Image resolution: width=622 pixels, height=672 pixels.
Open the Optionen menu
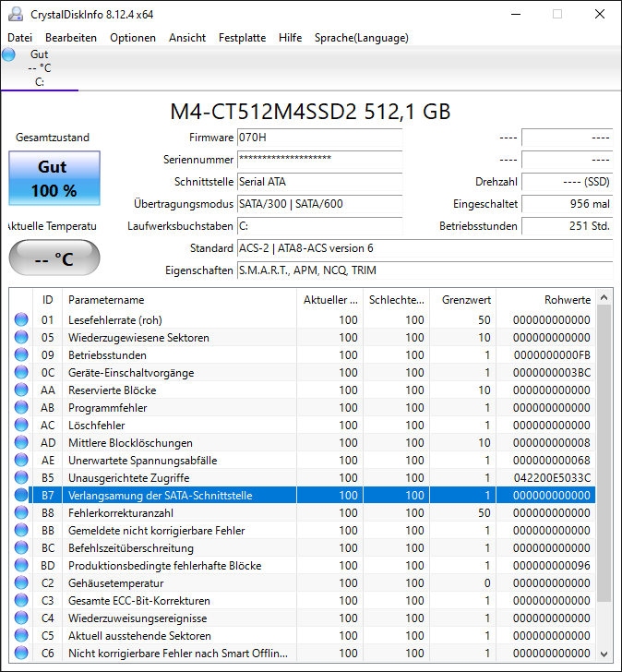click(x=133, y=38)
